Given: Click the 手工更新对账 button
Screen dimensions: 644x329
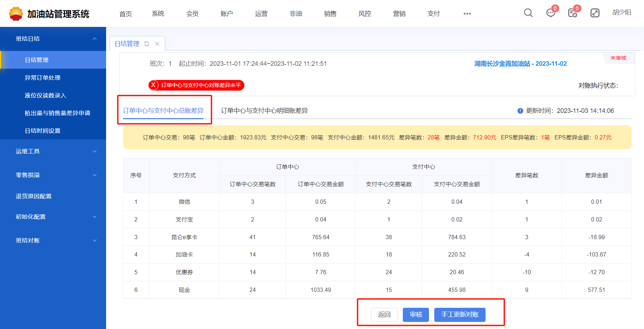Looking at the screenshot, I should 460,314.
